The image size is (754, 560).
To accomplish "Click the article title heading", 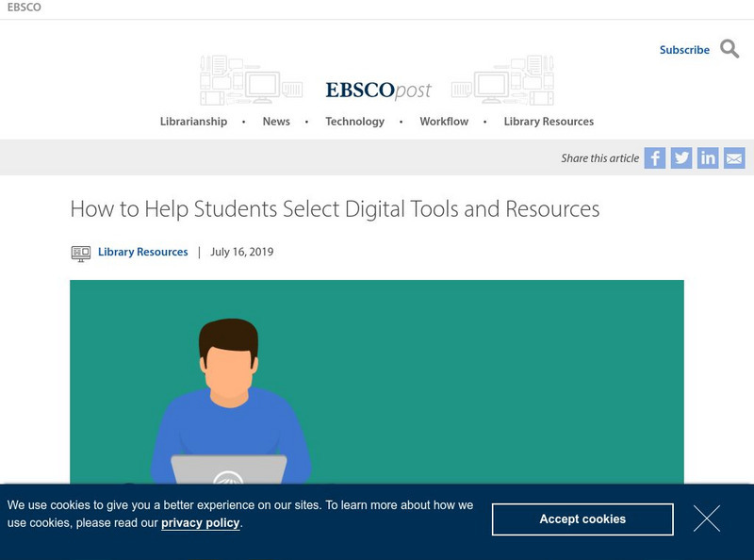I will (x=335, y=209).
